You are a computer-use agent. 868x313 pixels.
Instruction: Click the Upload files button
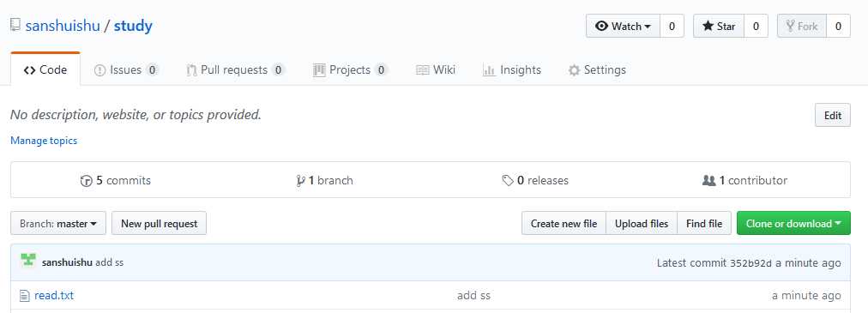point(642,224)
